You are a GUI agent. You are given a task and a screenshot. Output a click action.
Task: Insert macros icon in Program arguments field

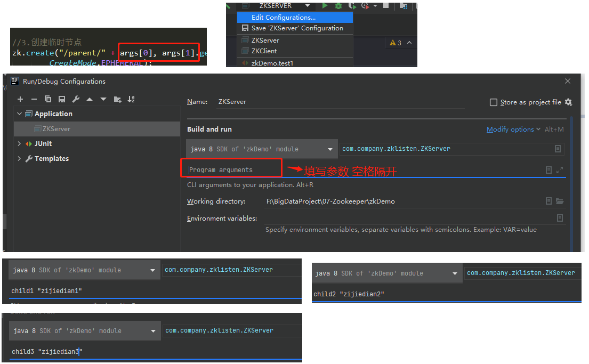(548, 170)
